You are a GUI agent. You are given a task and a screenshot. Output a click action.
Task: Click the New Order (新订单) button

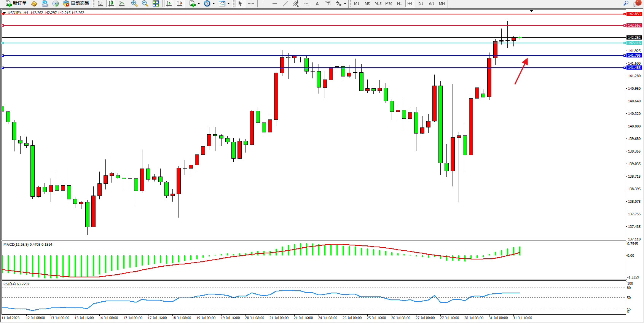(x=16, y=3)
